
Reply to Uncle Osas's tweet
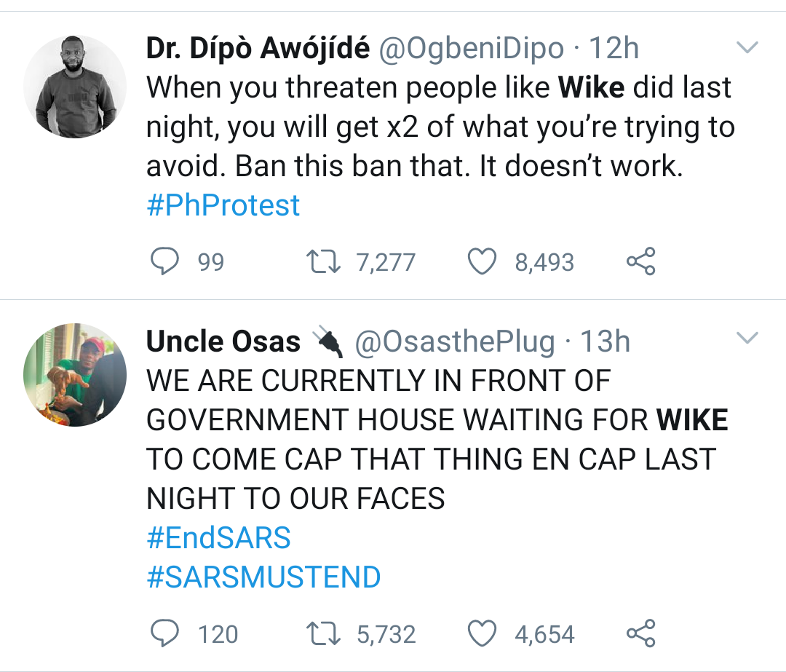pyautogui.click(x=165, y=633)
